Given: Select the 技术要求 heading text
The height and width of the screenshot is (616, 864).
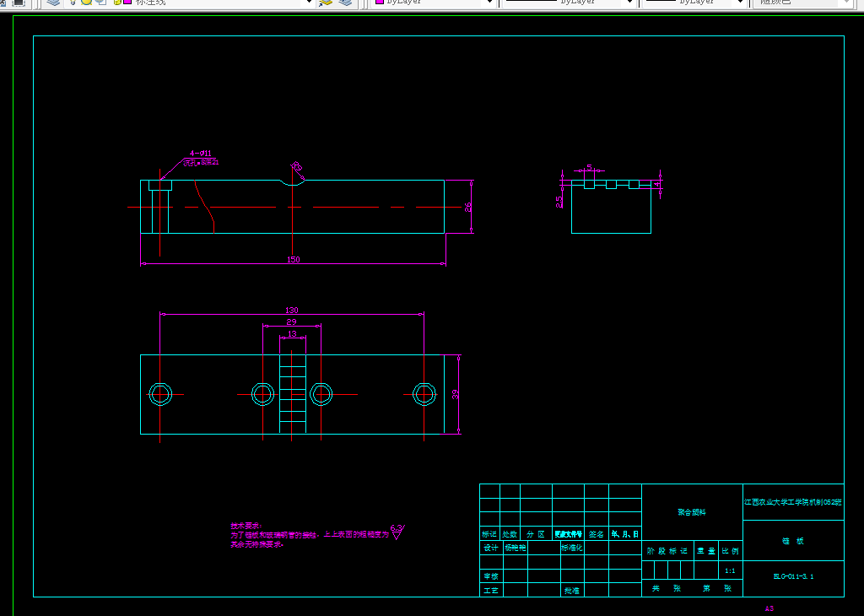Looking at the screenshot, I should [246, 526].
